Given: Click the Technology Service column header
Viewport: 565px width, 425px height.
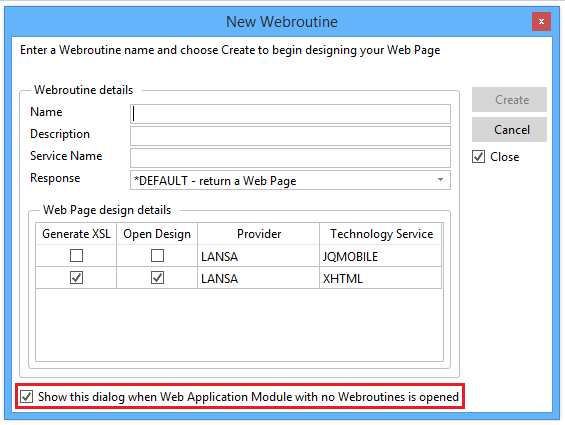Looking at the screenshot, I should 381,234.
